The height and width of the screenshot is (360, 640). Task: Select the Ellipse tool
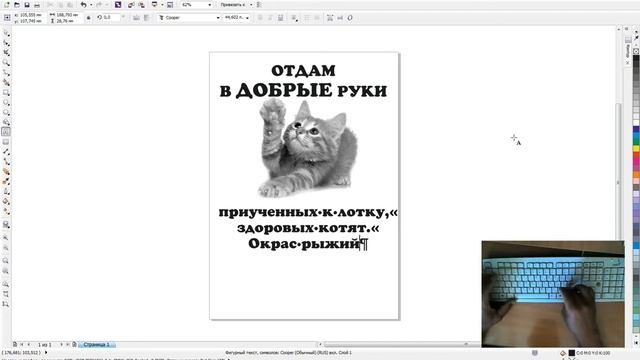tap(6, 102)
